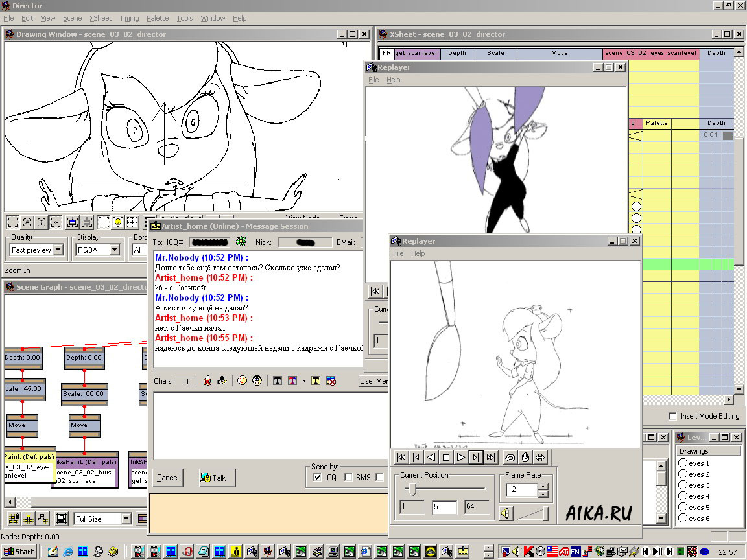The width and height of the screenshot is (747, 560).
Task: Select the hand pan tool in Replayer
Action: 525,458
